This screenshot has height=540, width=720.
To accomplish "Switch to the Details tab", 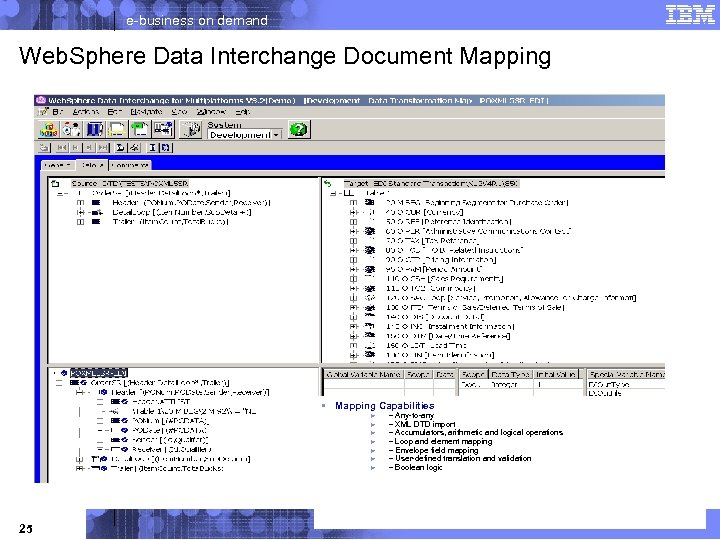I will (x=92, y=165).
